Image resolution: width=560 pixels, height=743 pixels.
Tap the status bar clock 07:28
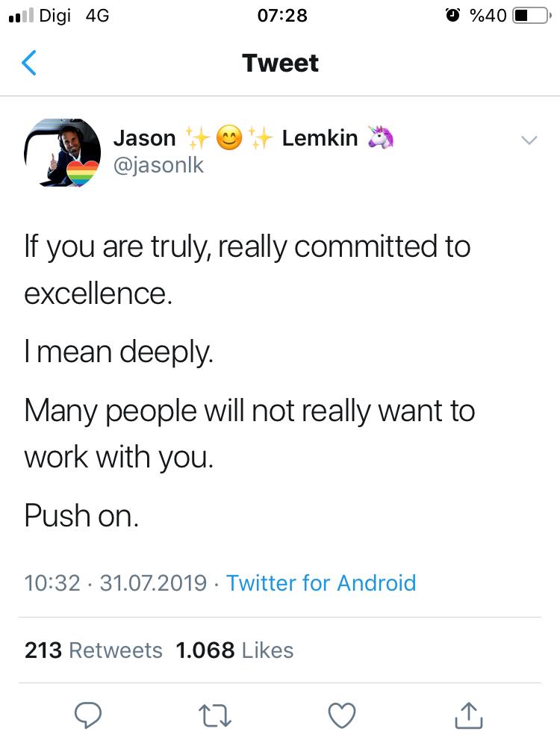281,16
